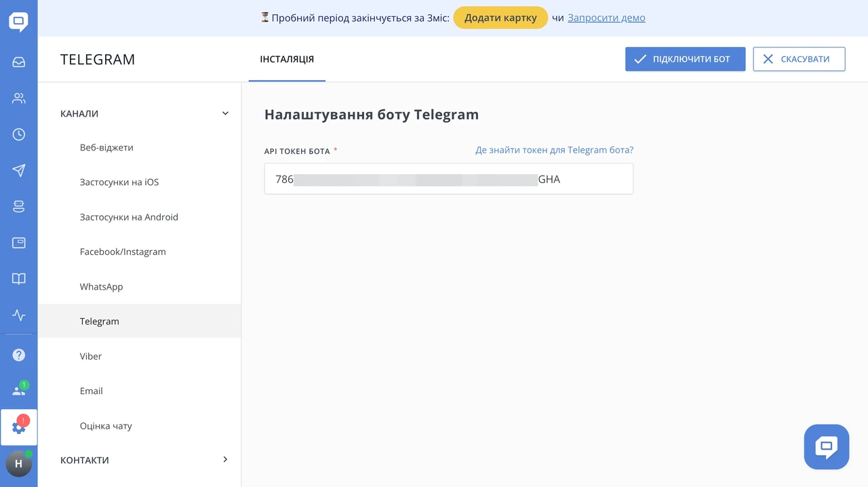The height and width of the screenshot is (487, 868).
Task: Click Додати картку button
Action: [x=500, y=18]
